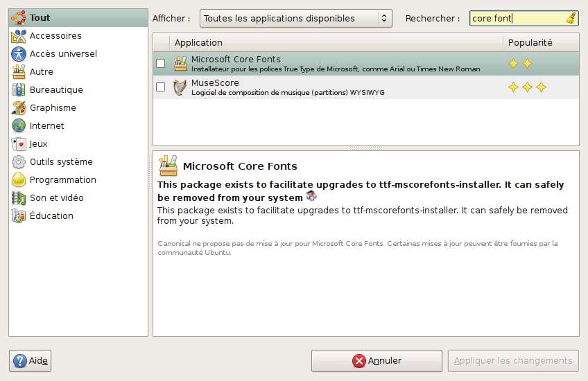Click the MuseScore three-star popularity rating
This screenshot has height=381, width=588.
(527, 87)
